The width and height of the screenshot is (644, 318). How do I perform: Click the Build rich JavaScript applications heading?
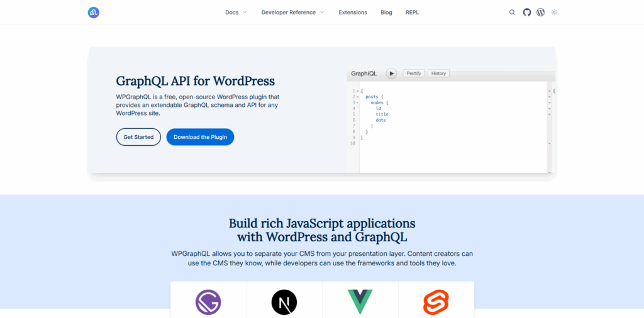tap(322, 230)
